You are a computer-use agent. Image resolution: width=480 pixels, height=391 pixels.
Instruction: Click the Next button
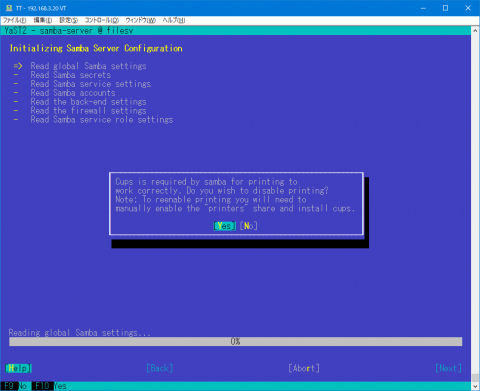pos(448,368)
